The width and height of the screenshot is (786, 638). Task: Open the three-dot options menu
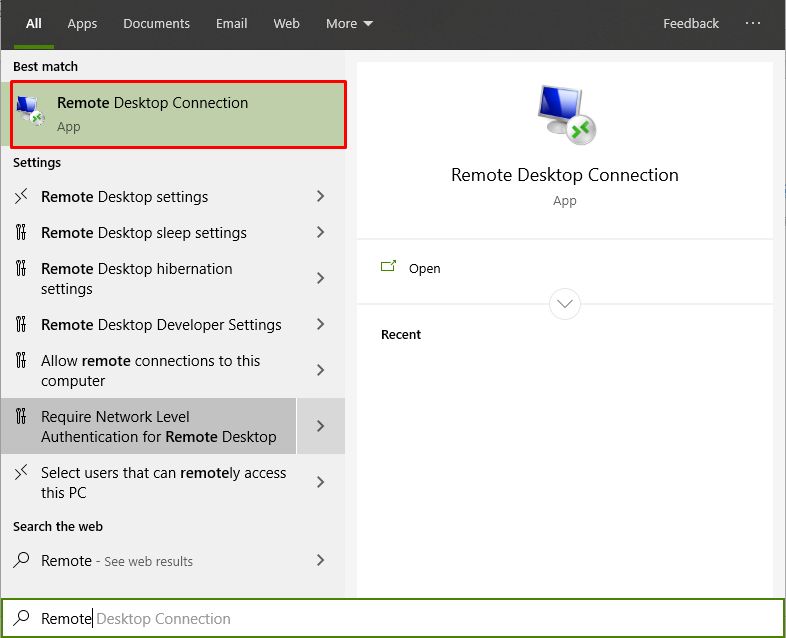[x=752, y=23]
